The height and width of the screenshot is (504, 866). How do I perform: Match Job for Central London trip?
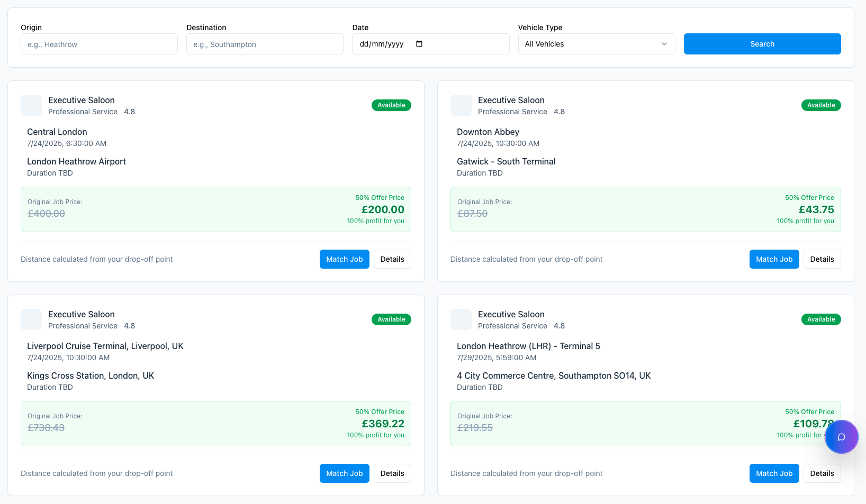(x=344, y=259)
